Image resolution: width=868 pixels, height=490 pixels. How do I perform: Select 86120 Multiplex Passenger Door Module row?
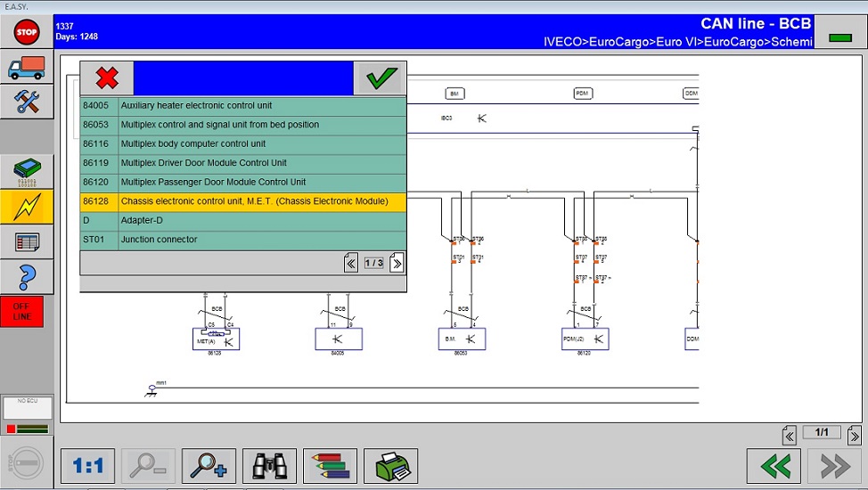tap(243, 182)
